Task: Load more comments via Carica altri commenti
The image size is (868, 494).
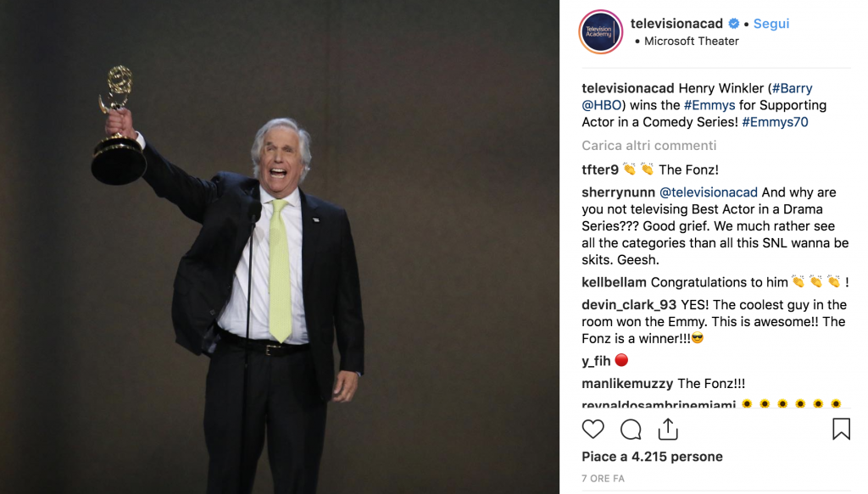Action: (648, 146)
